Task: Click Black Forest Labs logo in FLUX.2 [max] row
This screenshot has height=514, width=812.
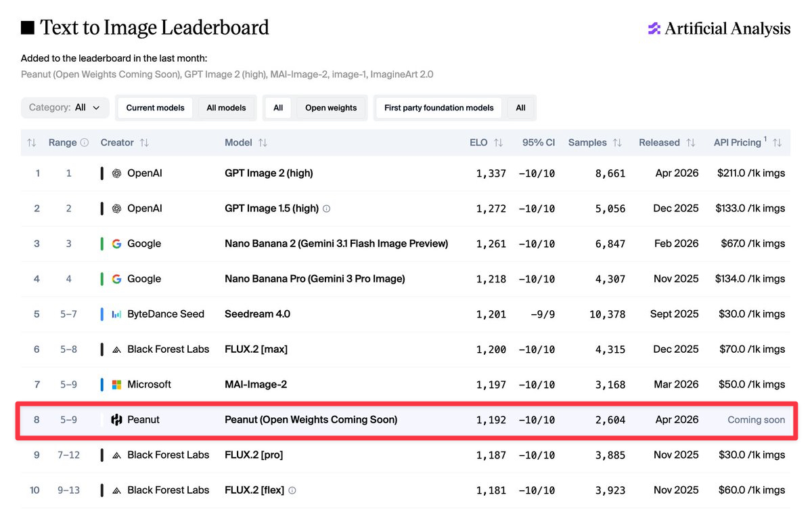Action: pos(116,349)
